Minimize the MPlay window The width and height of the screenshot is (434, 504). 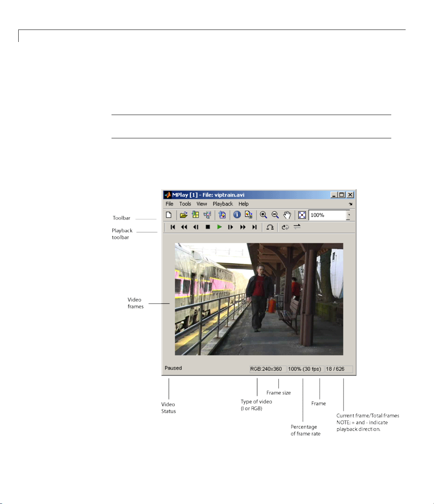(334, 195)
